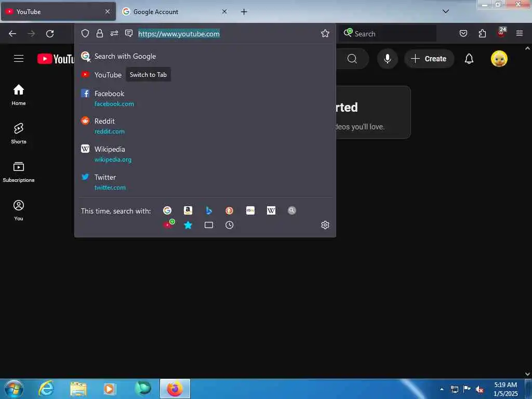Search this time with Google icon
The height and width of the screenshot is (399, 532).
[167, 210]
